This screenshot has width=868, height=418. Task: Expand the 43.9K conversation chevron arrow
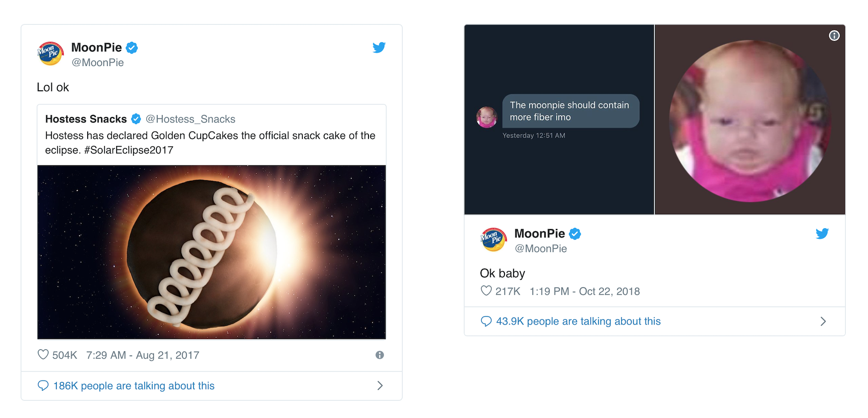pyautogui.click(x=823, y=321)
